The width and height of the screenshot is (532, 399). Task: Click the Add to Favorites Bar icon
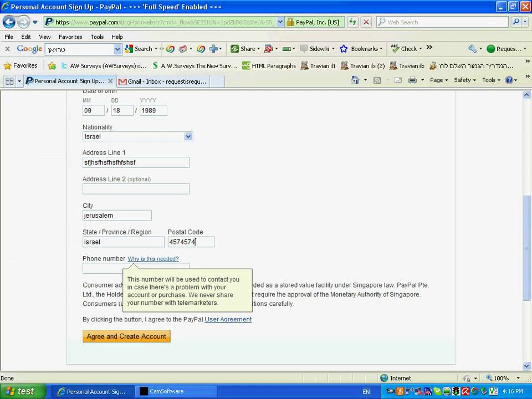tap(52, 65)
